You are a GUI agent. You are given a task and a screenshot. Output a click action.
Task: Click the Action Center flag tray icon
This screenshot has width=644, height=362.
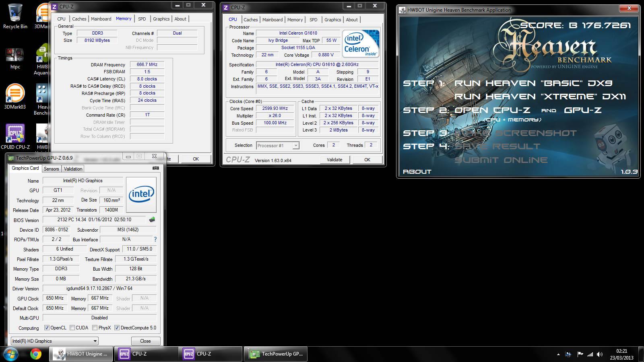click(x=580, y=354)
